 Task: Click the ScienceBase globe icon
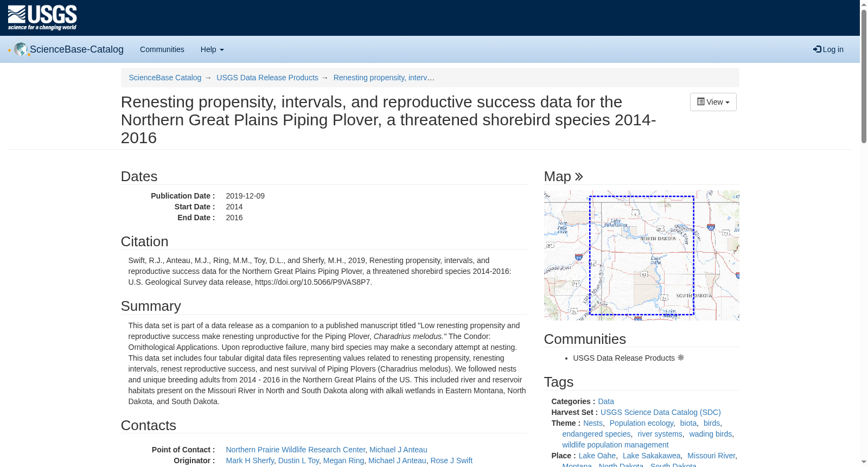[x=21, y=49]
